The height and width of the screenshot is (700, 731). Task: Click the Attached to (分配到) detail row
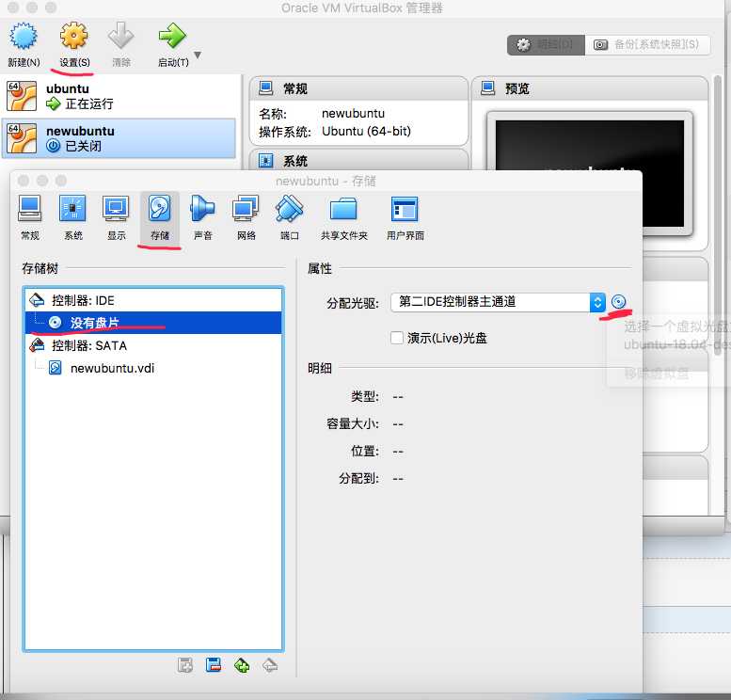coord(371,478)
